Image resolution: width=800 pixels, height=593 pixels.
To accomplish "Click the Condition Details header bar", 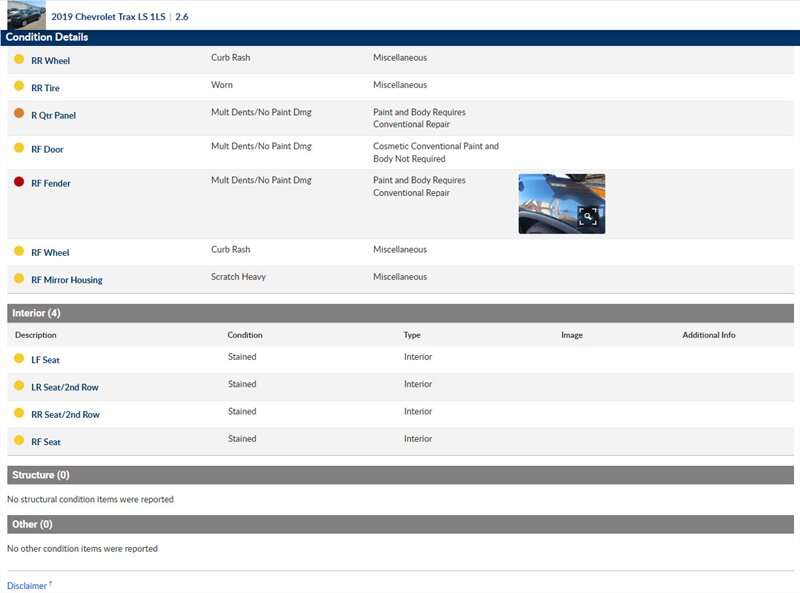I will pos(400,37).
